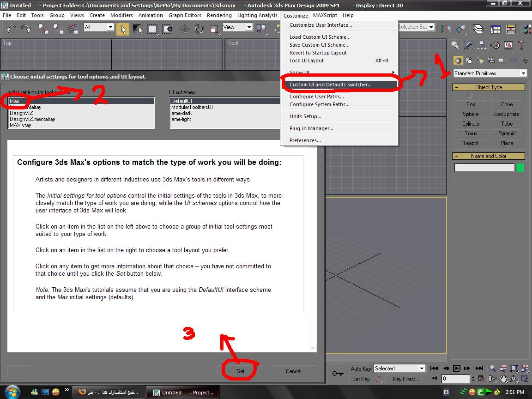This screenshot has height=399, width=532.
Task: Click Custom UI and Defaults Switcher menu item
Action: pos(339,85)
